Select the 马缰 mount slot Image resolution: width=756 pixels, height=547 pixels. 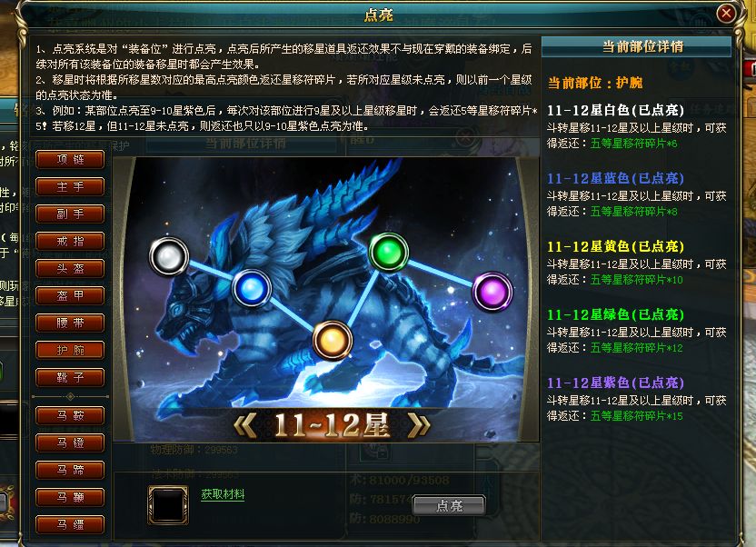70,524
